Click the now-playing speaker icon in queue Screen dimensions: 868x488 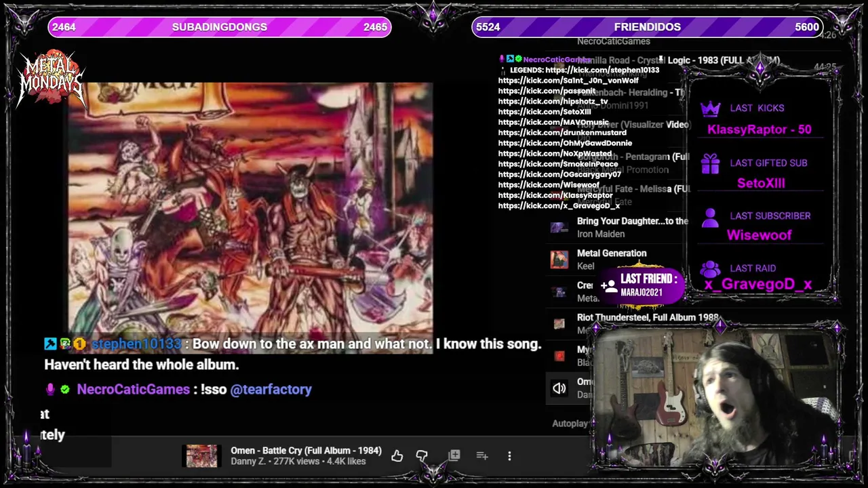tap(559, 388)
